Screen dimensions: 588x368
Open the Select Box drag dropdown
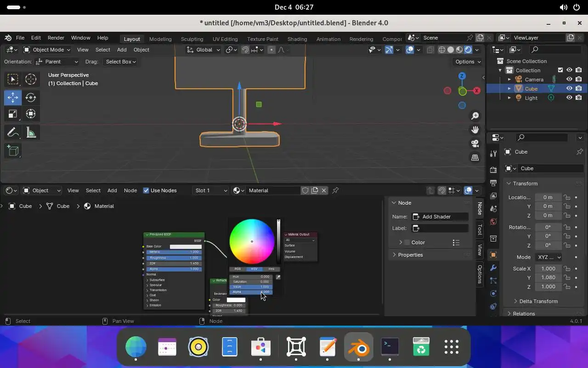[120, 62]
